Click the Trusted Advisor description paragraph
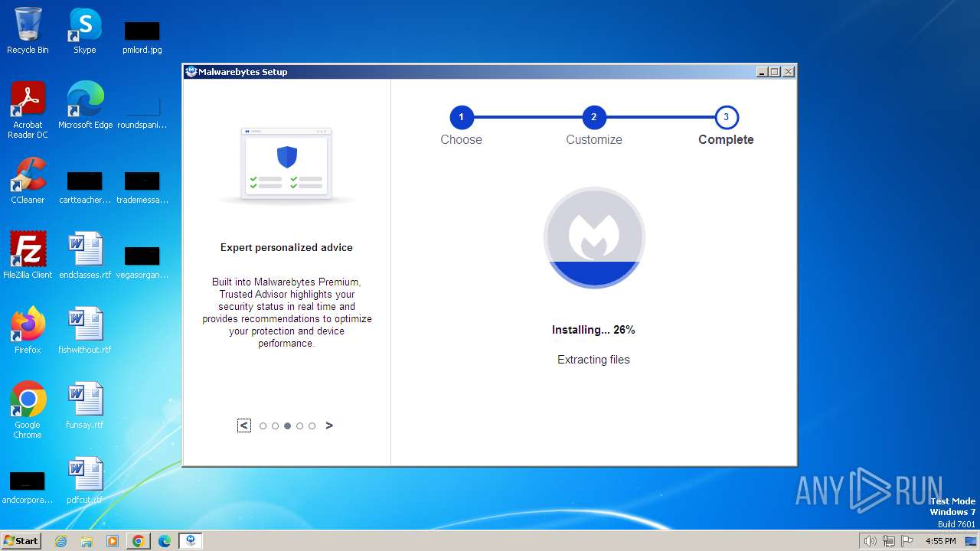 tap(287, 312)
